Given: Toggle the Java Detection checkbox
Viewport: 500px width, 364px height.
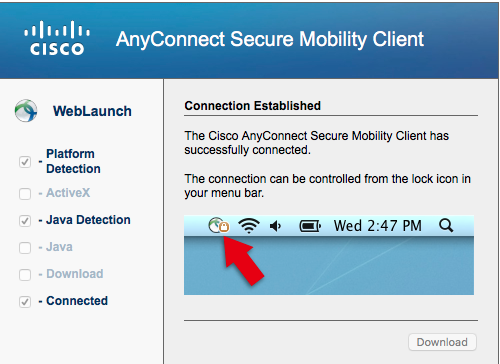Looking at the screenshot, I should (25, 220).
